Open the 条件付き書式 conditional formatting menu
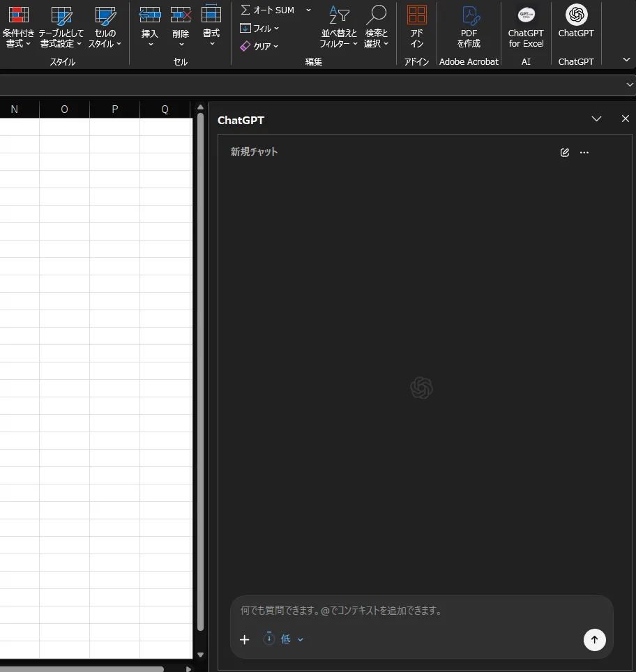This screenshot has width=636, height=672. coord(18,28)
